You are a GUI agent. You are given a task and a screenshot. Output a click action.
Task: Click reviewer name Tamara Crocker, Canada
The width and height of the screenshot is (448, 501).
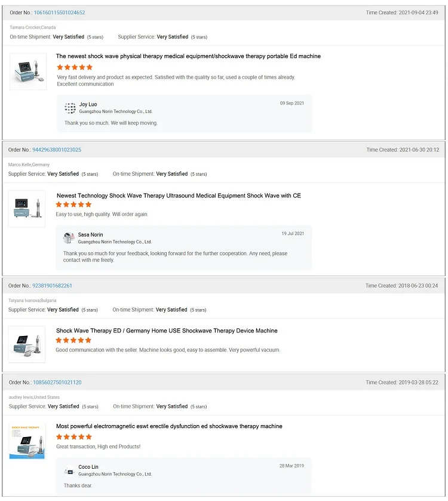point(33,28)
